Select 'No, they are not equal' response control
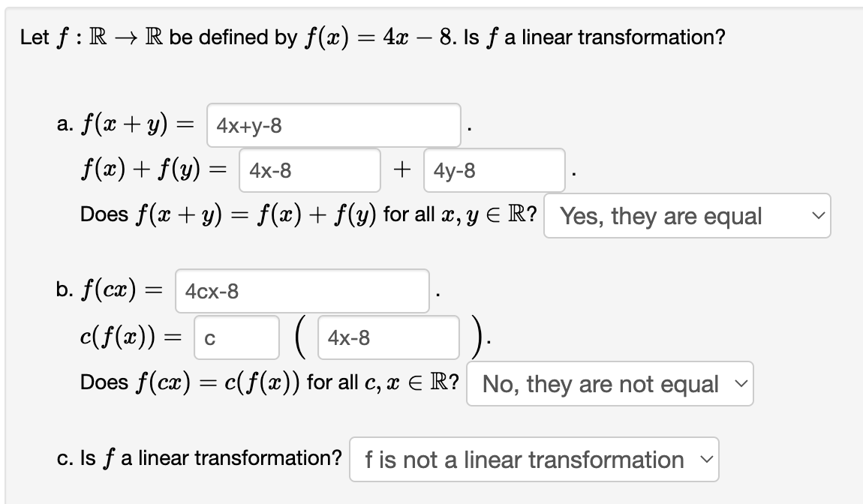Image resolution: width=863 pixels, height=504 pixels. pos(609,383)
